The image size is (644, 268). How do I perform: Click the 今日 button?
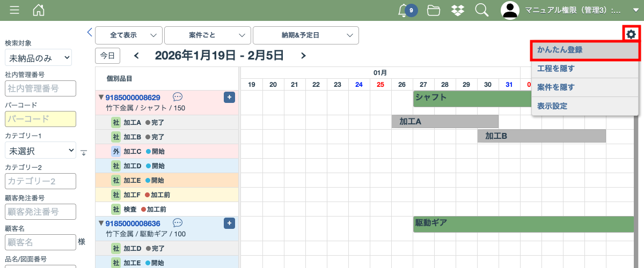[107, 56]
